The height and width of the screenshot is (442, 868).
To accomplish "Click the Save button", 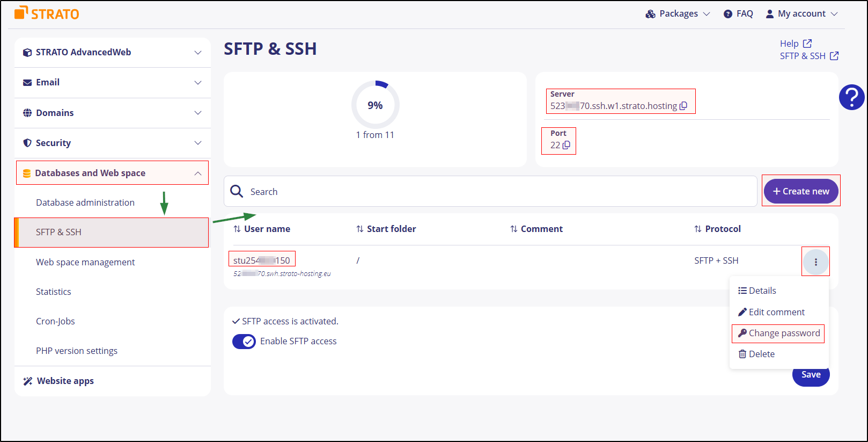I will click(811, 375).
